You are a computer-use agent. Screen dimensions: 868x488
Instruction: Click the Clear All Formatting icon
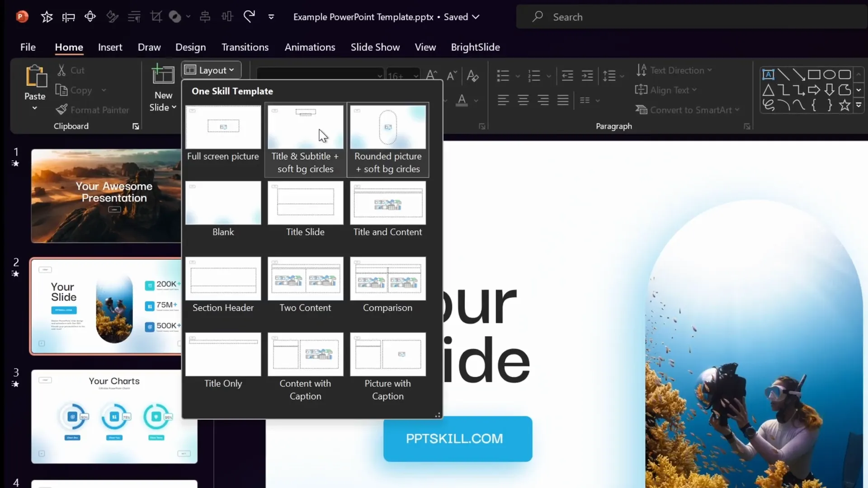472,75
